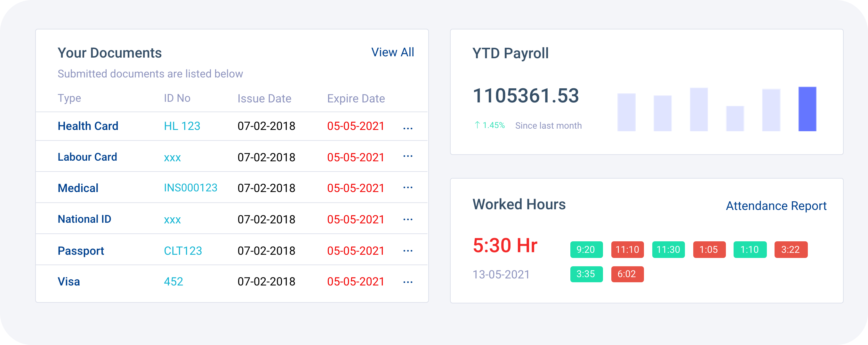Open the three-dot menu for Passport row
The image size is (868, 345).
408,251
